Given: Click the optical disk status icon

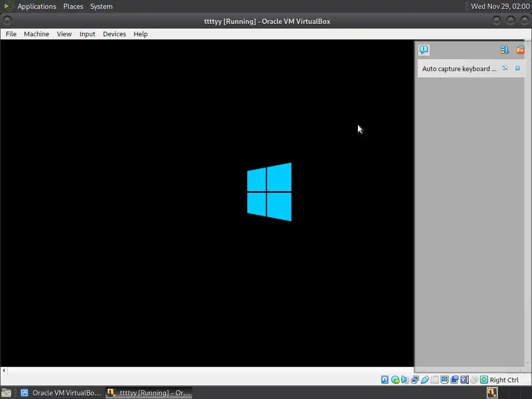Looking at the screenshot, I should [x=395, y=380].
